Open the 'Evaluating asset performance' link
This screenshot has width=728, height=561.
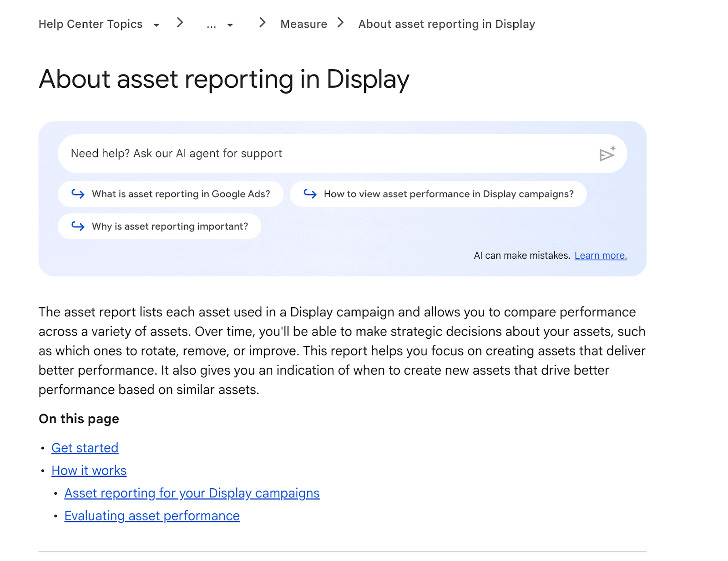[x=152, y=516]
